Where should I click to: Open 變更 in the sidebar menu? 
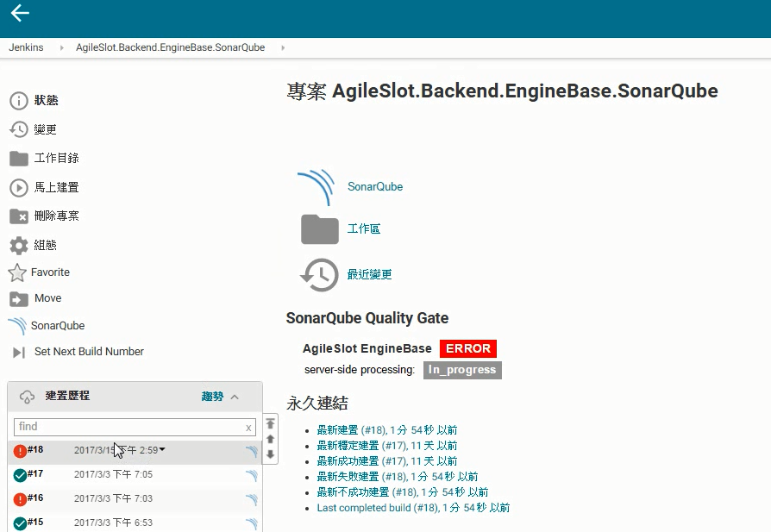pos(45,130)
